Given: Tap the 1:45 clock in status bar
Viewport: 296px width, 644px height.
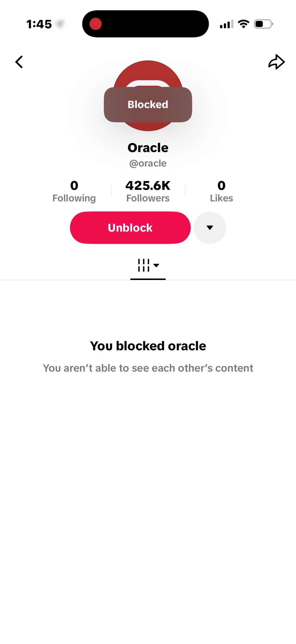Looking at the screenshot, I should tap(39, 24).
